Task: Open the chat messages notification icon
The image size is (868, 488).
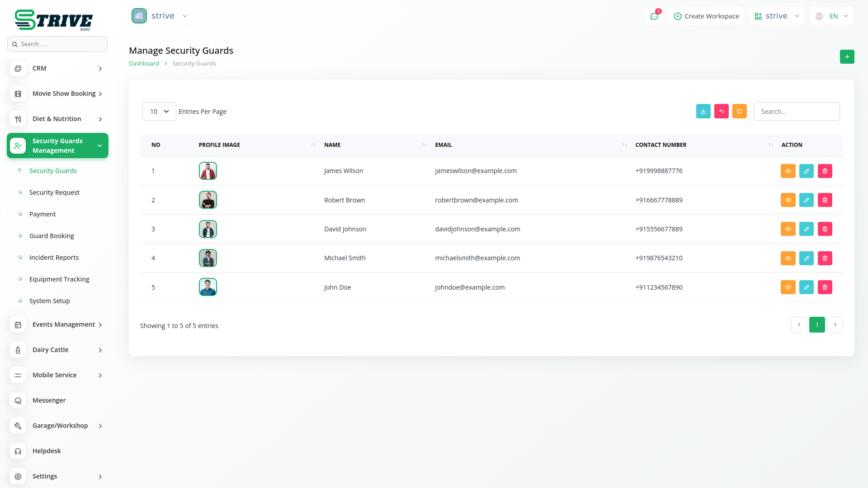Action: tap(654, 16)
